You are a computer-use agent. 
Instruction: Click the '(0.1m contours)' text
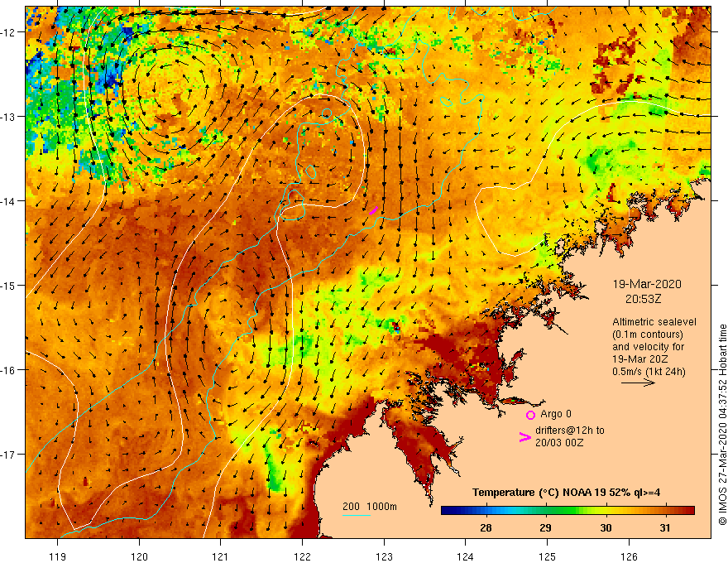(x=647, y=334)
